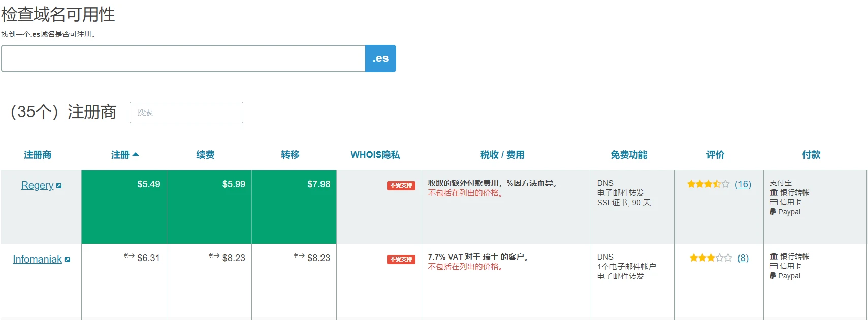The width and height of the screenshot is (868, 320).
Task: Click the Regery star rating icons
Action: (x=708, y=184)
